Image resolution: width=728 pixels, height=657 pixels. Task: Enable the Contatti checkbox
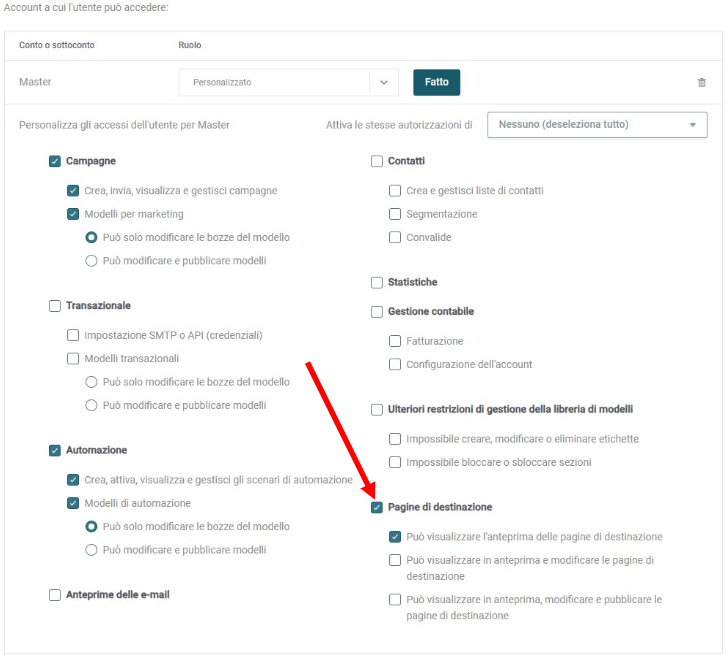pos(377,161)
